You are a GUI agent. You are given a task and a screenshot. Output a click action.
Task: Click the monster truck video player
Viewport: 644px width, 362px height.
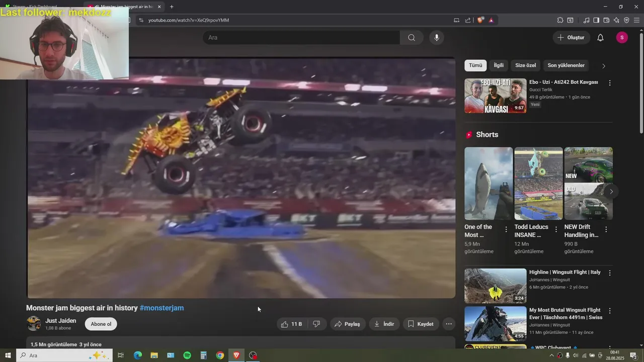[x=242, y=178]
